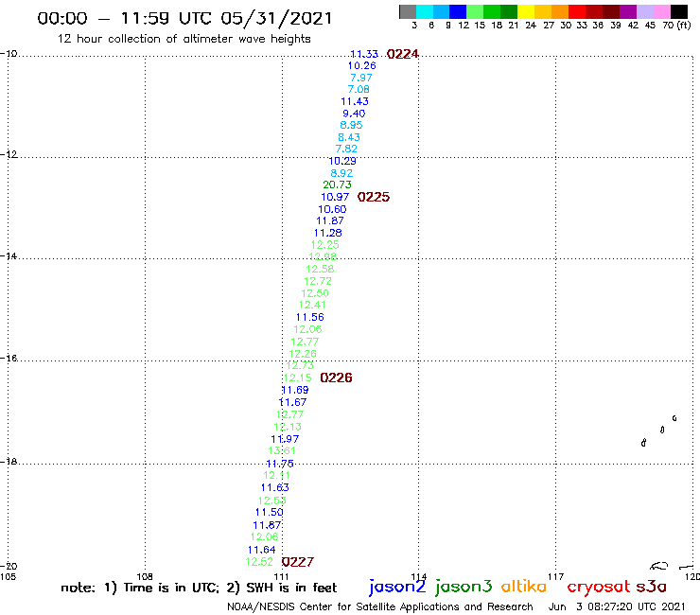Click the wave height value 11.64
The height and width of the screenshot is (615, 700).
(x=262, y=550)
